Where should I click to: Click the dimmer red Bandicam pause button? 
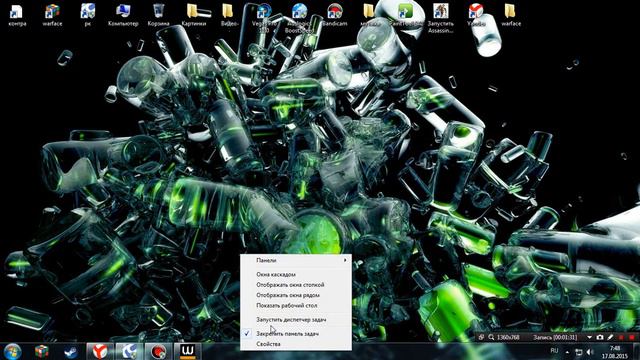tap(621, 337)
